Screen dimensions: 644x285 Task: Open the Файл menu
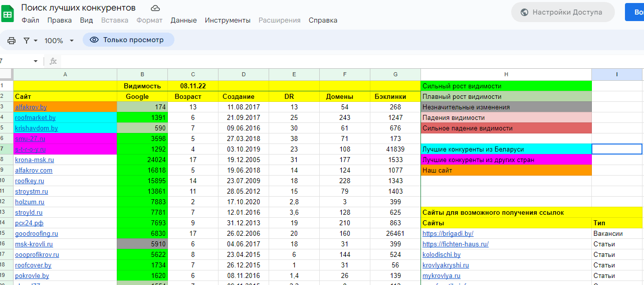click(x=30, y=20)
